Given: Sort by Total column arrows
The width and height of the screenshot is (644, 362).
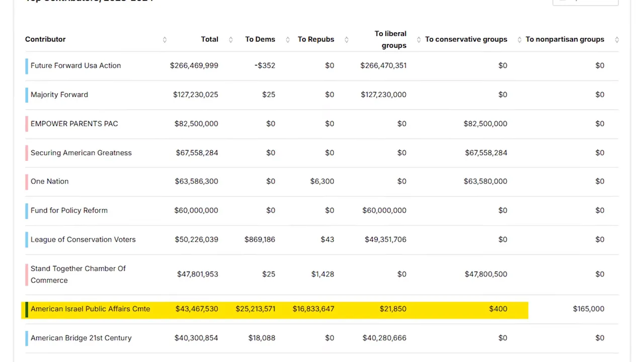Looking at the screenshot, I should 231,40.
